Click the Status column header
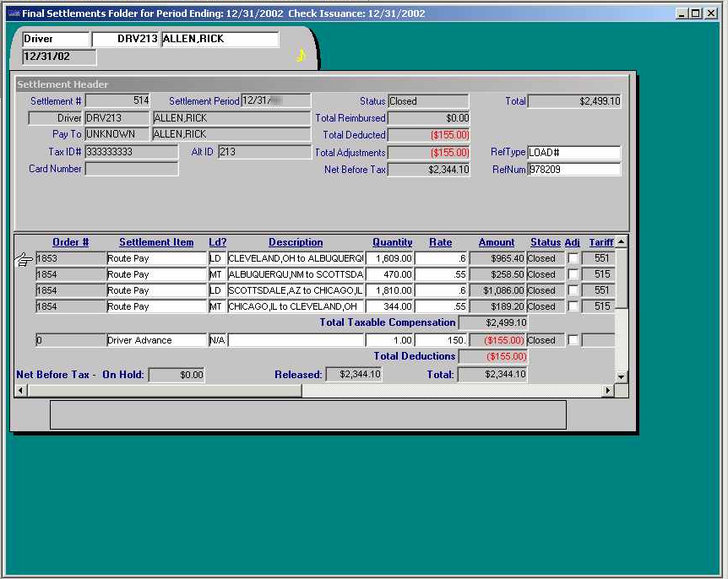Viewport: 728px width, 579px height. pyautogui.click(x=546, y=242)
